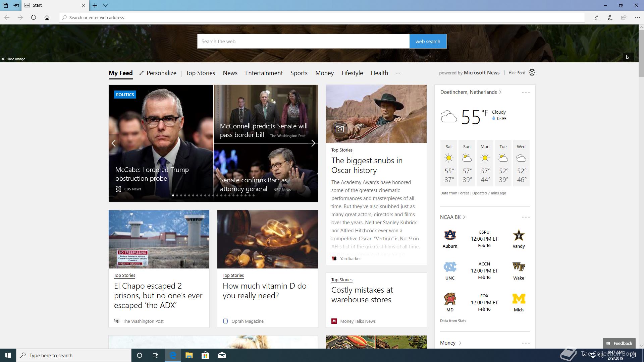Open NCAA BK card options ellipsis
The image size is (644, 362).
[526, 217]
